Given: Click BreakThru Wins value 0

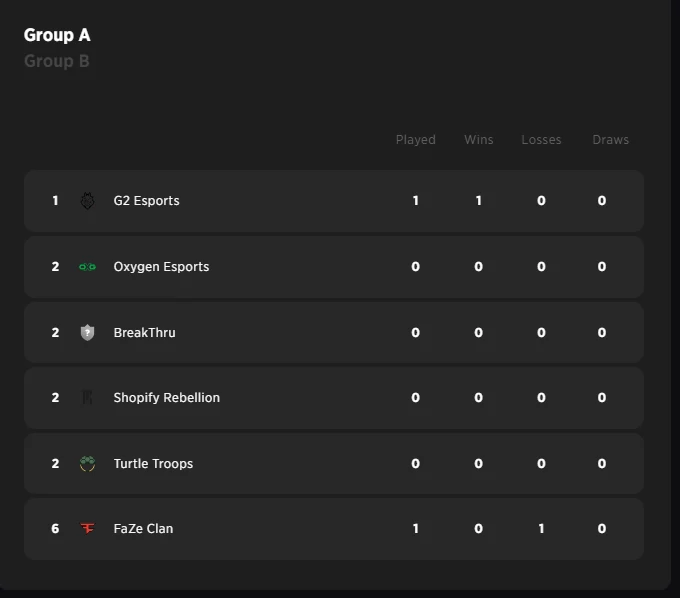Looking at the screenshot, I should 478,333.
